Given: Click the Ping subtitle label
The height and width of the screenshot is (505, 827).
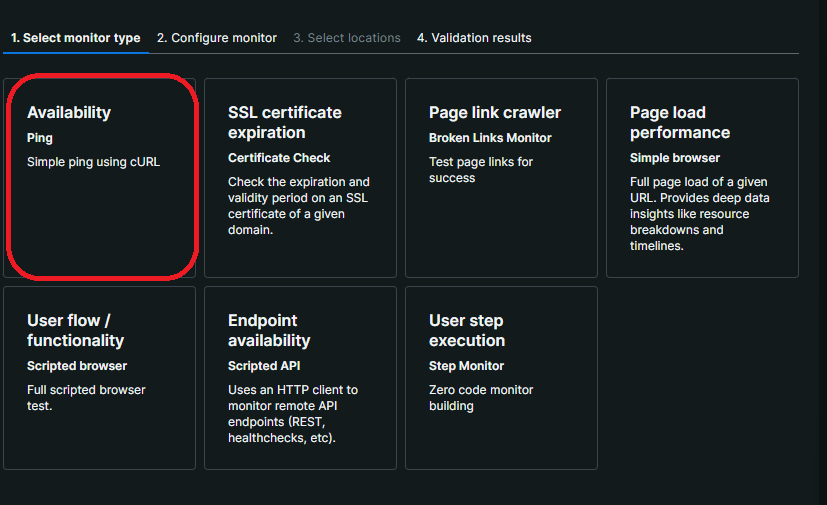Looking at the screenshot, I should click(40, 138).
